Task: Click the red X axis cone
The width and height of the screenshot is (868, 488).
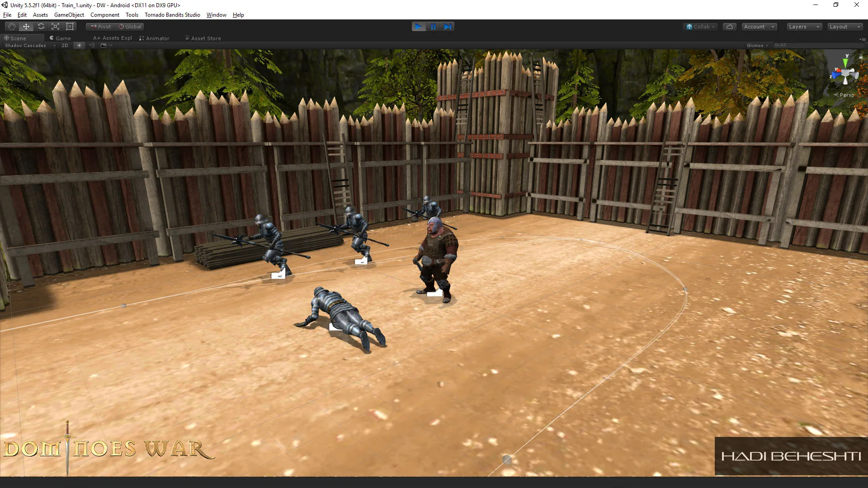Action: (x=839, y=70)
